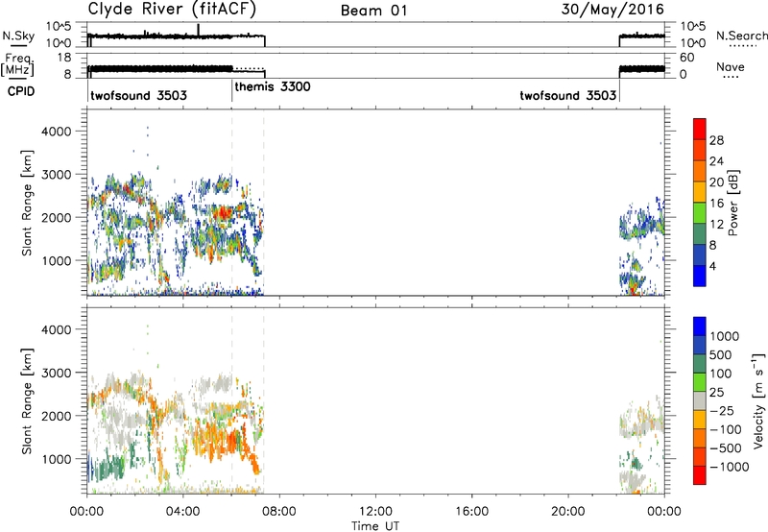Click the '04:00' time axis tick label
Image resolution: width=768 pixels, height=532 pixels.
click(x=182, y=512)
